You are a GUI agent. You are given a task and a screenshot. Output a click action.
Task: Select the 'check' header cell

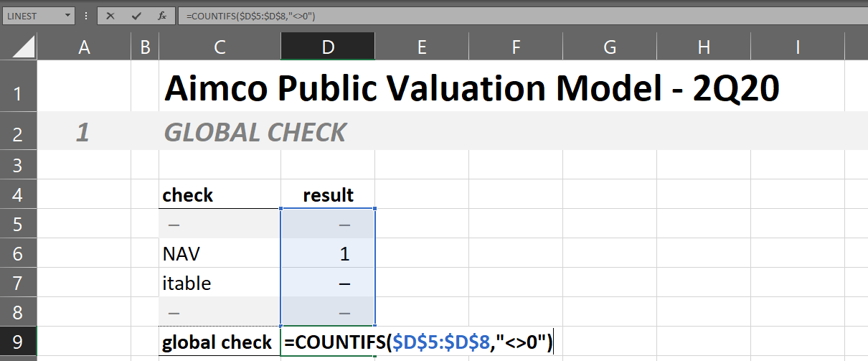coord(220,194)
